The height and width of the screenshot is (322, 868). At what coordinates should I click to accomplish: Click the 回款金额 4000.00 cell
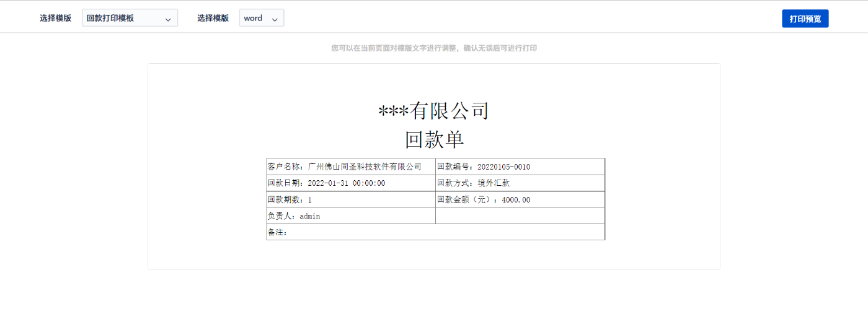tap(520, 200)
